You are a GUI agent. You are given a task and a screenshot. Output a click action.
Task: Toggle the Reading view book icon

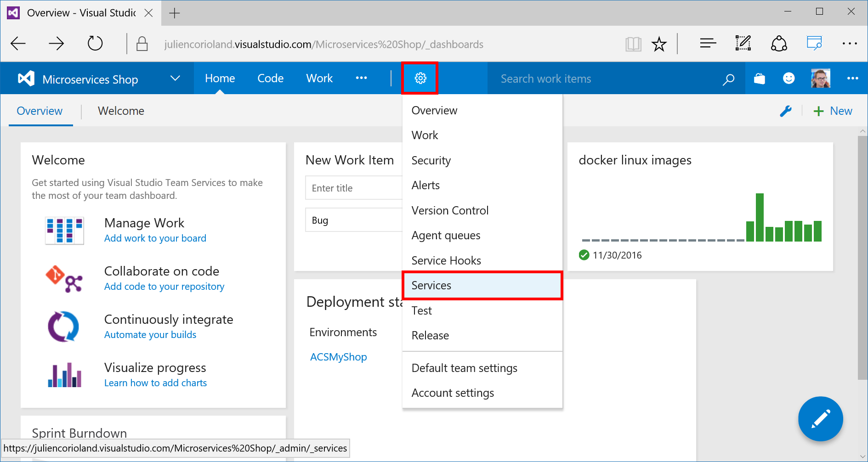pos(633,44)
